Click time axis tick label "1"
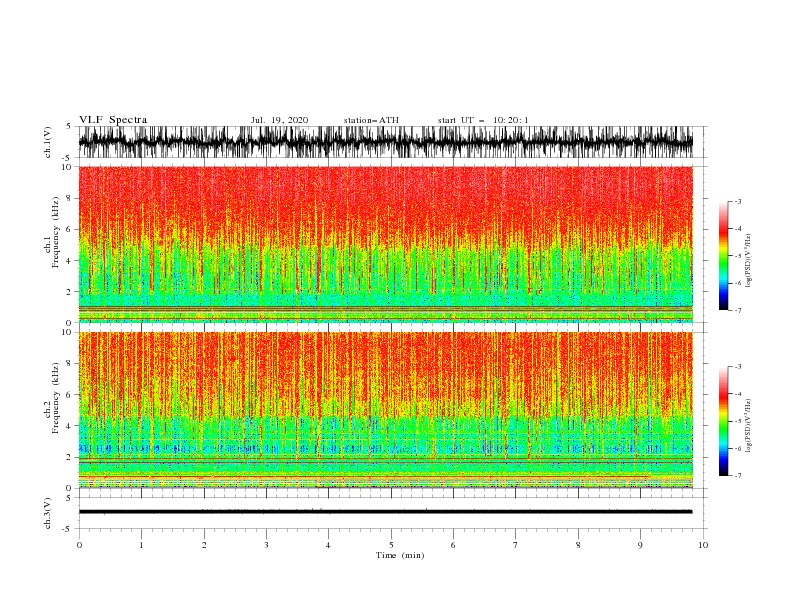Screen dimensions: 792x612 click(x=141, y=545)
